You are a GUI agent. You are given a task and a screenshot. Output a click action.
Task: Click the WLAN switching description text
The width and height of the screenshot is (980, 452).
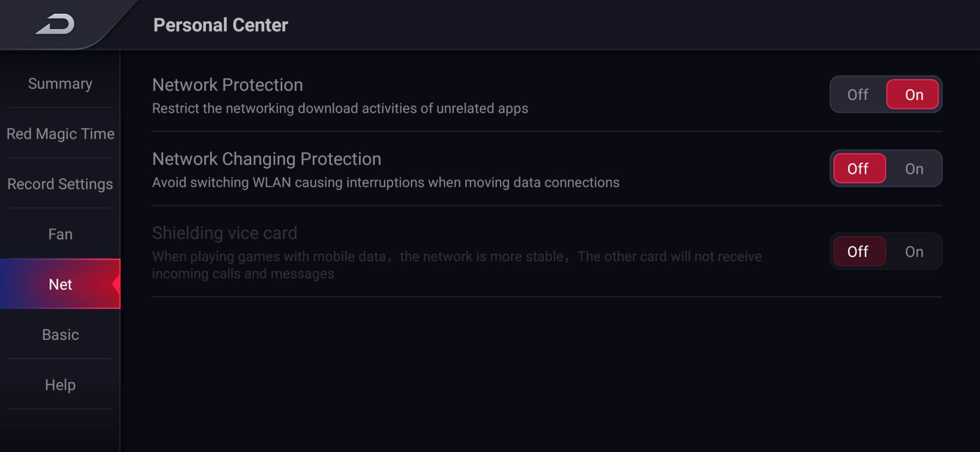pos(385,183)
